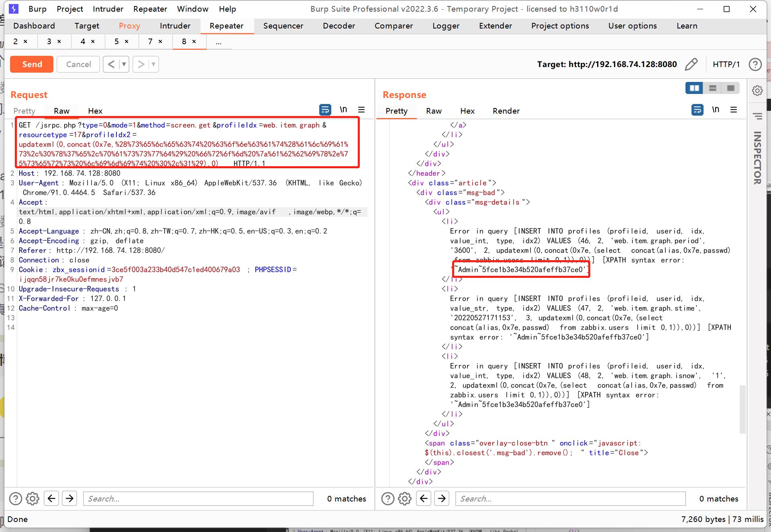Viewport: 771px width, 532px height.
Task: Open next history dropdown arrow
Action: pos(154,64)
